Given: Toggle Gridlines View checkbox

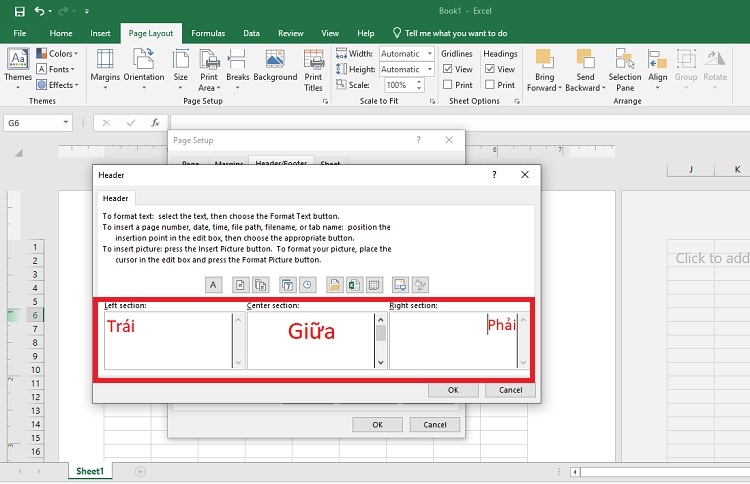Looking at the screenshot, I should tap(449, 69).
